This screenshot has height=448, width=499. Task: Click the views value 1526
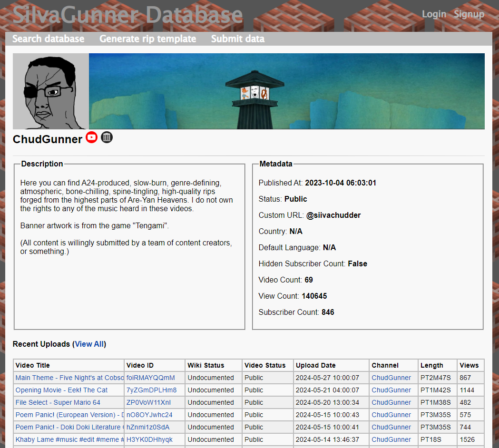[x=467, y=440]
